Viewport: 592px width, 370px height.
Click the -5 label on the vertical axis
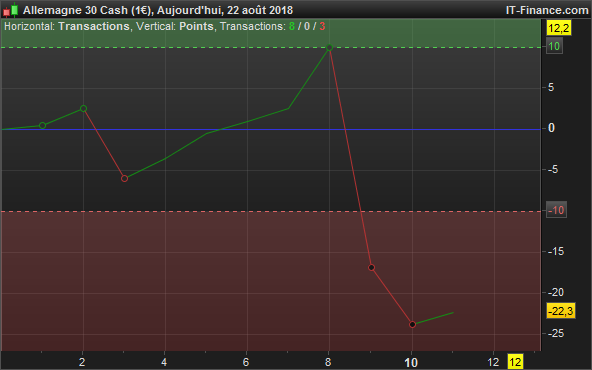click(x=553, y=169)
